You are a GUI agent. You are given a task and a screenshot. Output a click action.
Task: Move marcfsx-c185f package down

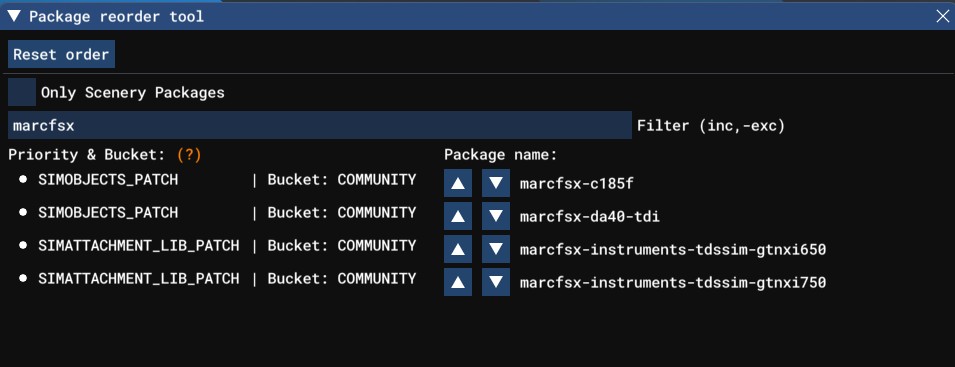[x=496, y=183]
